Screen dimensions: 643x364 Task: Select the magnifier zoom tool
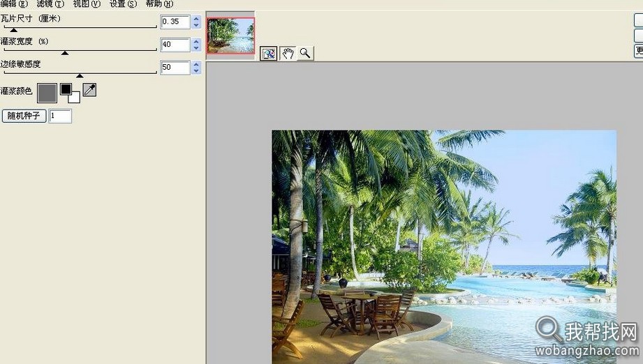(x=305, y=53)
